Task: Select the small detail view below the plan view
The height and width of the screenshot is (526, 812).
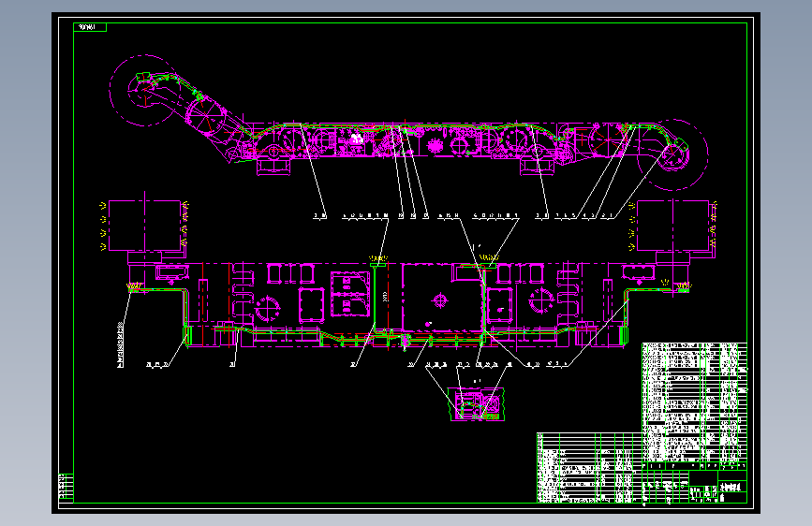Action: coord(477,404)
